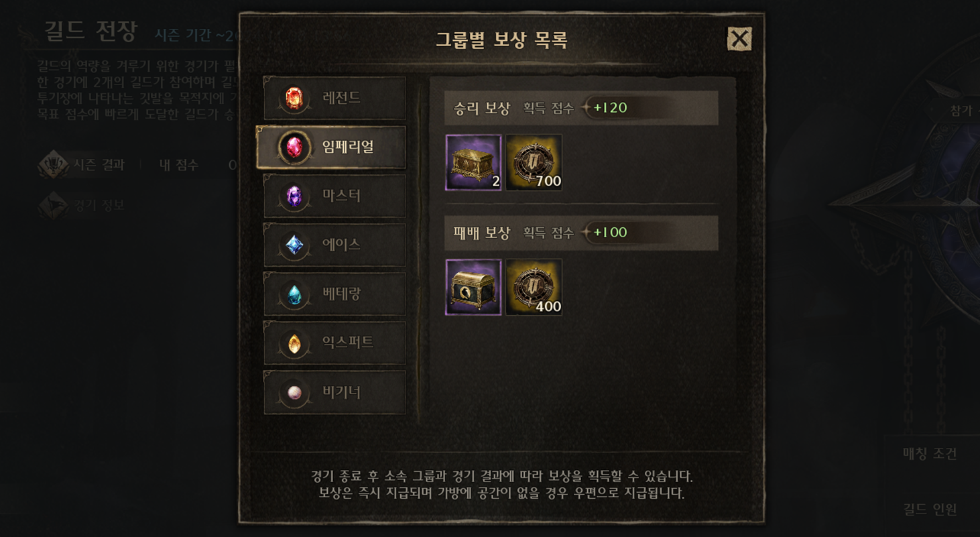This screenshot has height=537, width=980.
Task: Click the teal 베테랑 crystal icon
Action: (294, 294)
